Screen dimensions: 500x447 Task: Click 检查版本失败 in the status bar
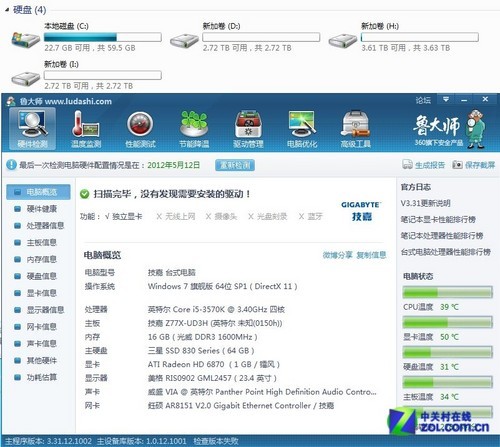[216, 441]
